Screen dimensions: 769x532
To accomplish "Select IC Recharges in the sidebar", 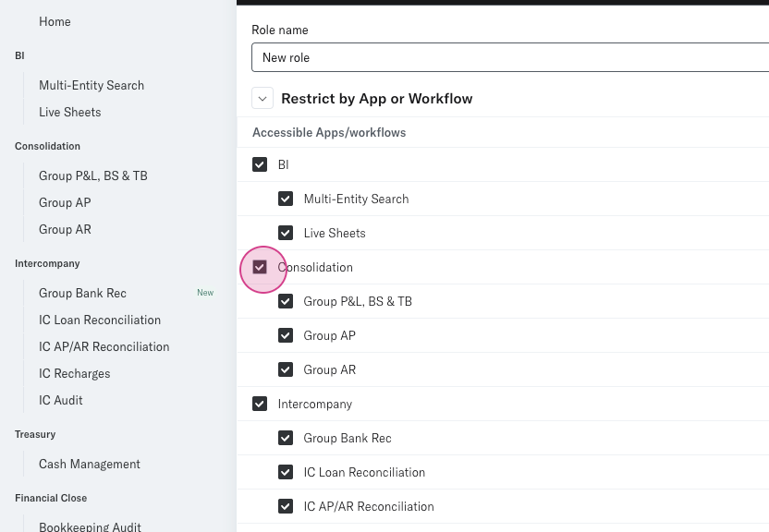I will click(x=74, y=373).
